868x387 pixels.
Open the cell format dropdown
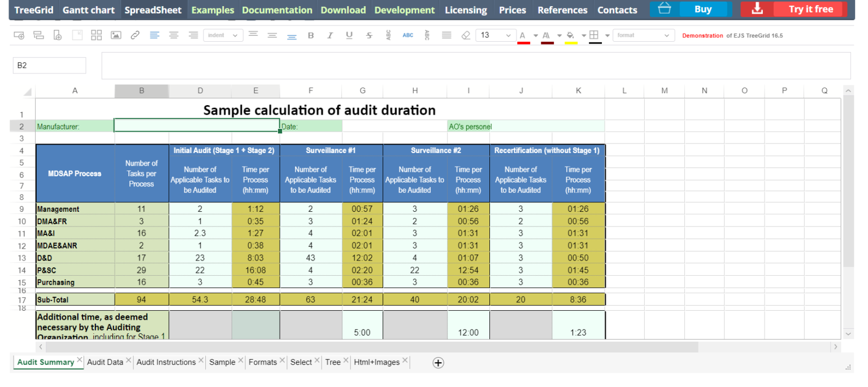click(x=644, y=34)
